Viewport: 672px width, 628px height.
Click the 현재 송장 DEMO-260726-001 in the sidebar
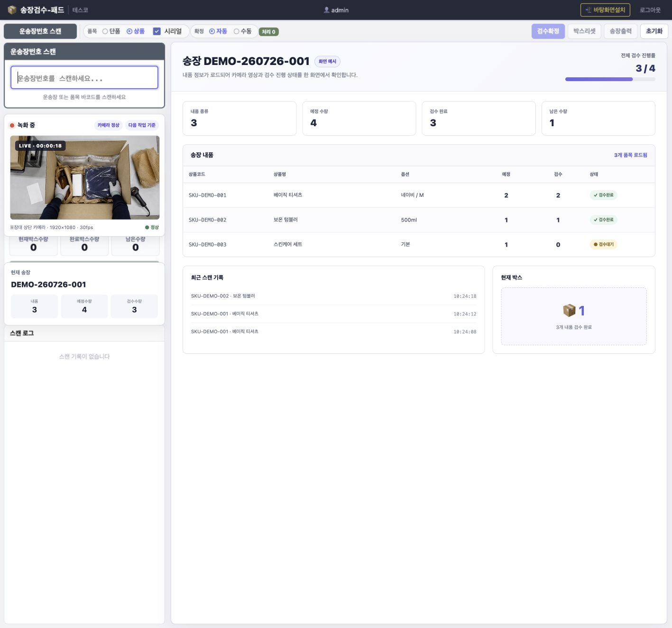(x=48, y=285)
